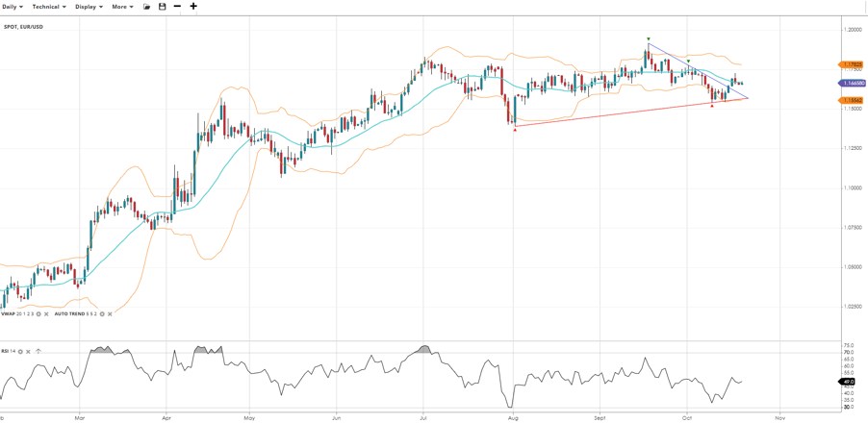Click the upper orange band price label
The height and width of the screenshot is (423, 868).
click(x=853, y=65)
